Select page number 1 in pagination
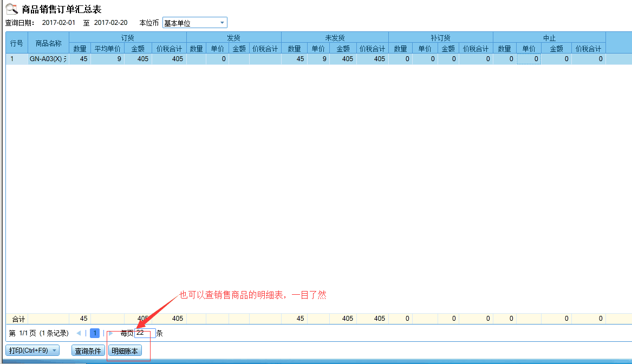This screenshot has height=364, width=632. tap(94, 333)
